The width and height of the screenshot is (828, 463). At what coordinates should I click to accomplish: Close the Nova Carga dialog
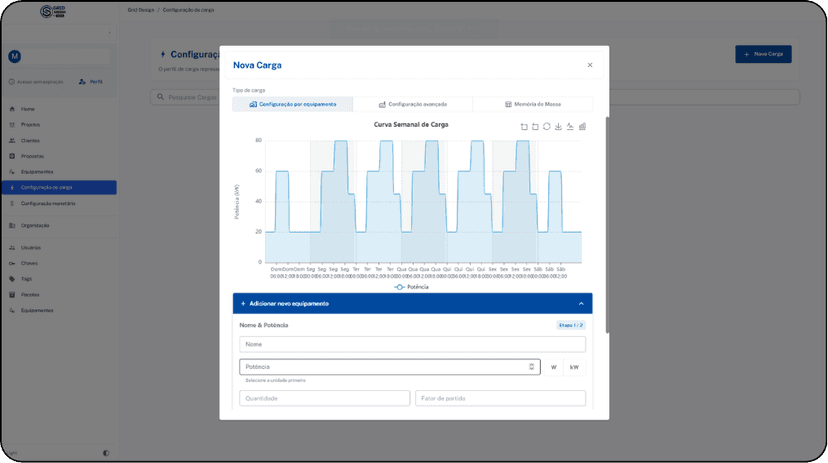click(590, 65)
